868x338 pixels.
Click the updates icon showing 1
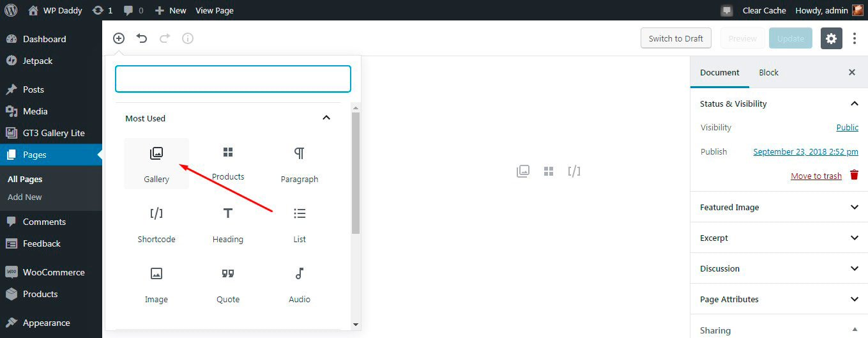102,10
